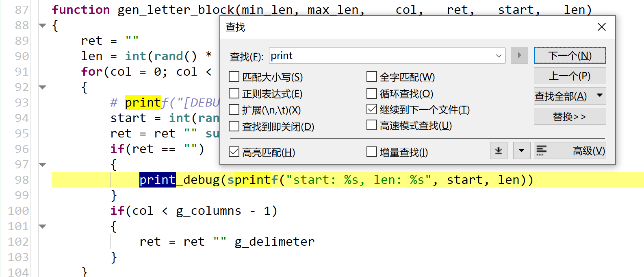Image resolution: width=644 pixels, height=277 pixels.
Task: Click the 高级(V) advanced options icon button
Action: pyautogui.click(x=570, y=150)
